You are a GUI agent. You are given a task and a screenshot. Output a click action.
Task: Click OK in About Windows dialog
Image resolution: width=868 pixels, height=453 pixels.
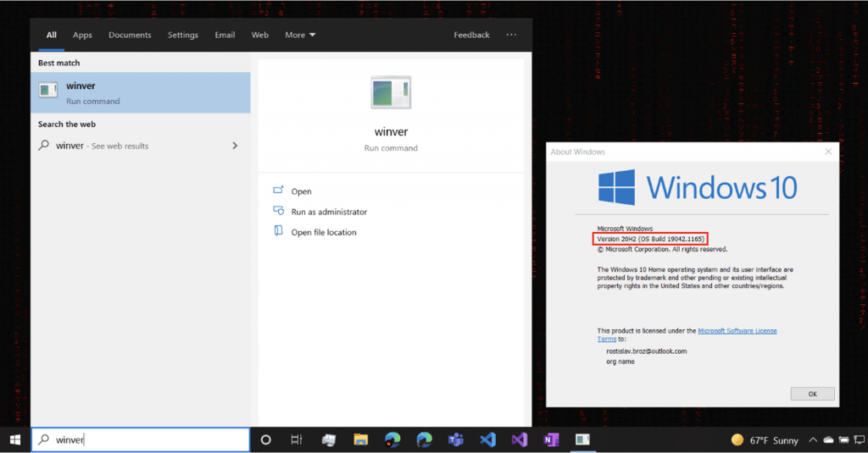click(x=811, y=394)
